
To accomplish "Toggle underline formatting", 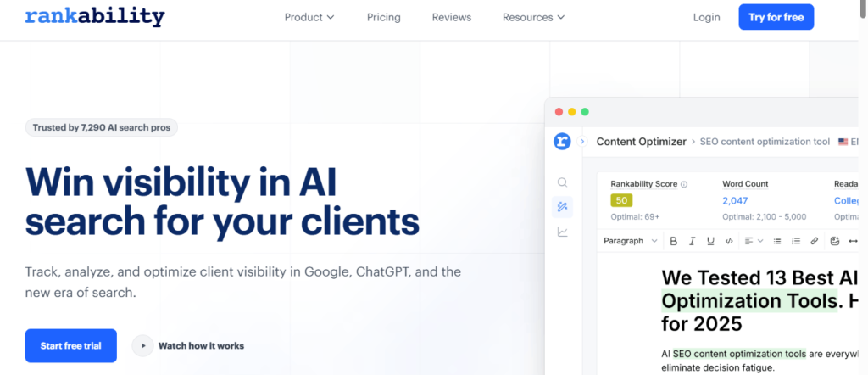I will tap(711, 241).
